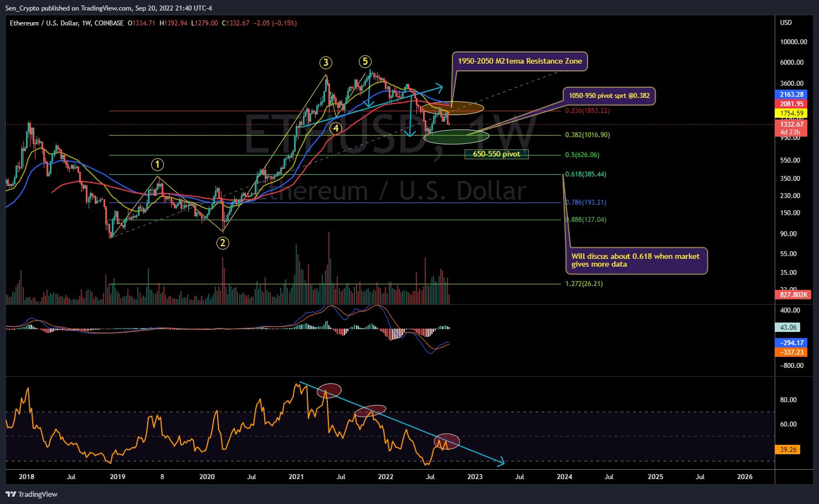819x504 pixels.
Task: Select the Elliott wave label 1 circle
Action: coord(158,164)
